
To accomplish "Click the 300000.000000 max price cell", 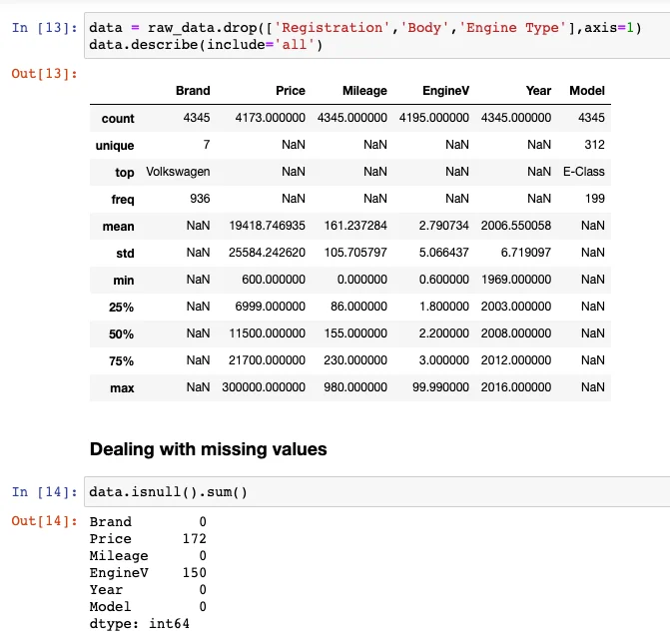I will pos(267,387).
